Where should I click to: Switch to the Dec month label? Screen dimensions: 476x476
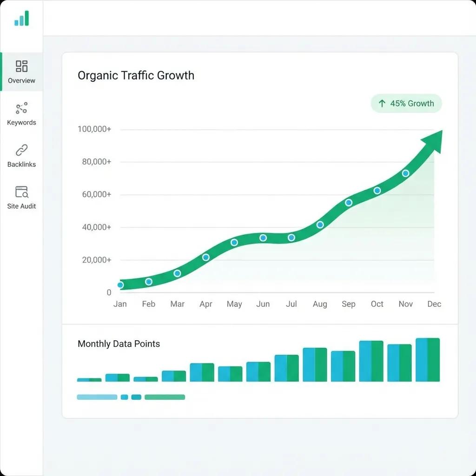pos(434,304)
